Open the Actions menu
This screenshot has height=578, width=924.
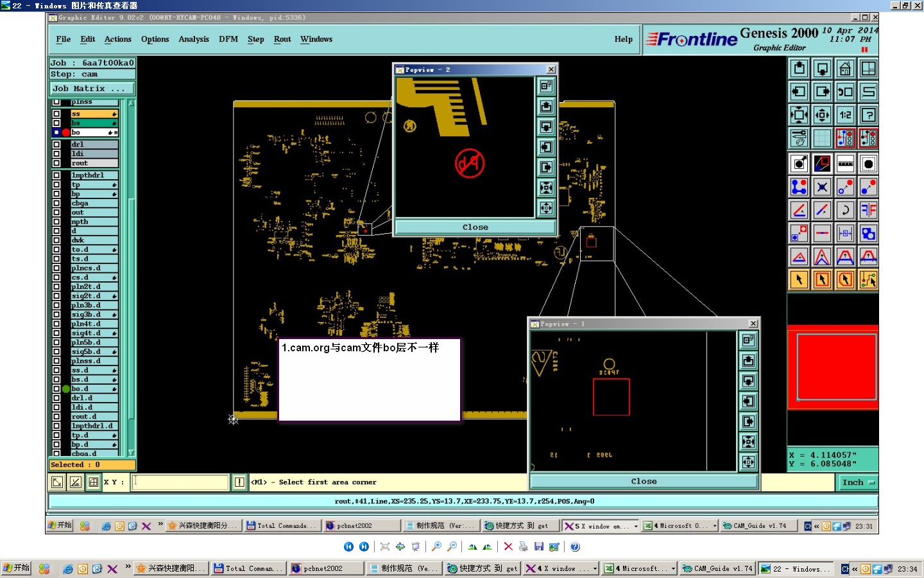point(118,39)
